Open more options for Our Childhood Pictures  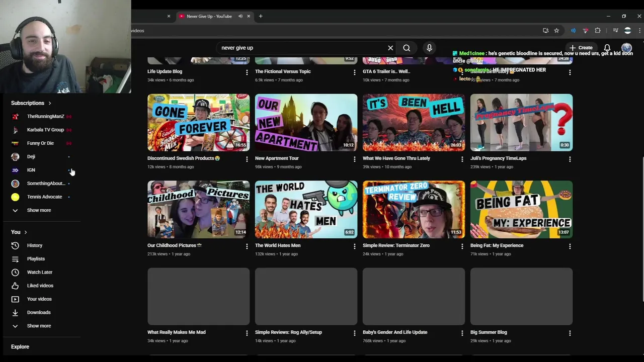[247, 246]
